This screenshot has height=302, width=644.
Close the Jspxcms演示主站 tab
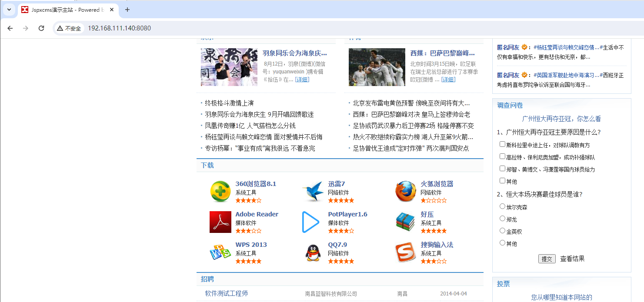click(x=113, y=10)
